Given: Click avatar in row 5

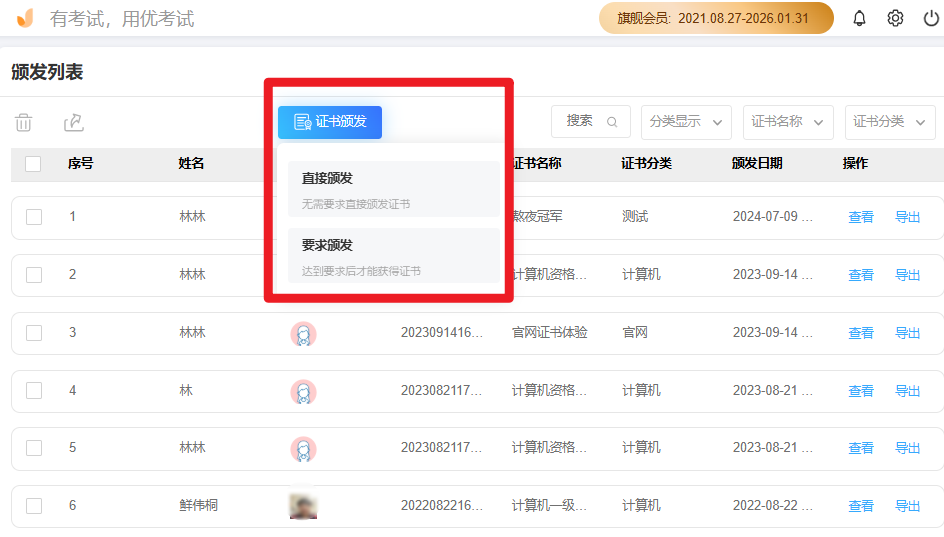Looking at the screenshot, I should tap(303, 449).
